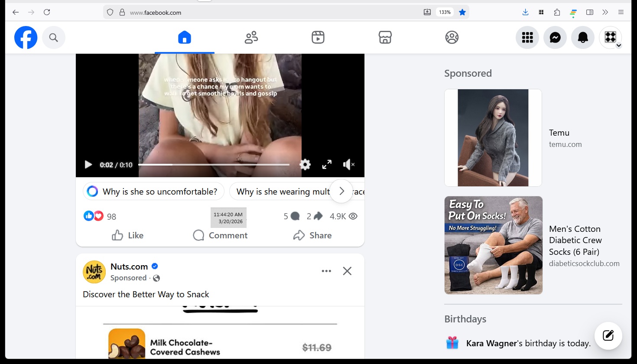Click the Facebook logo
Screen dimensions: 637x364
26,38
